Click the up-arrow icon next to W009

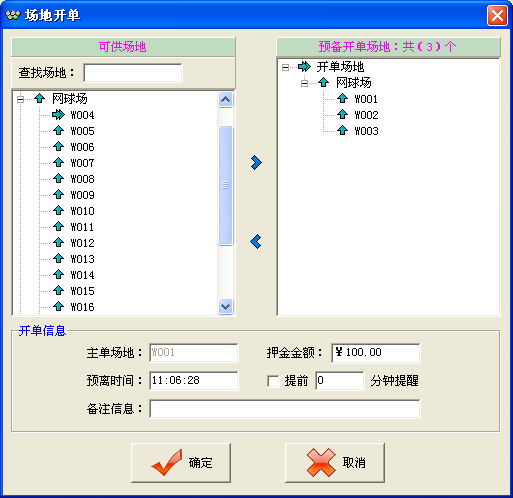pos(58,195)
